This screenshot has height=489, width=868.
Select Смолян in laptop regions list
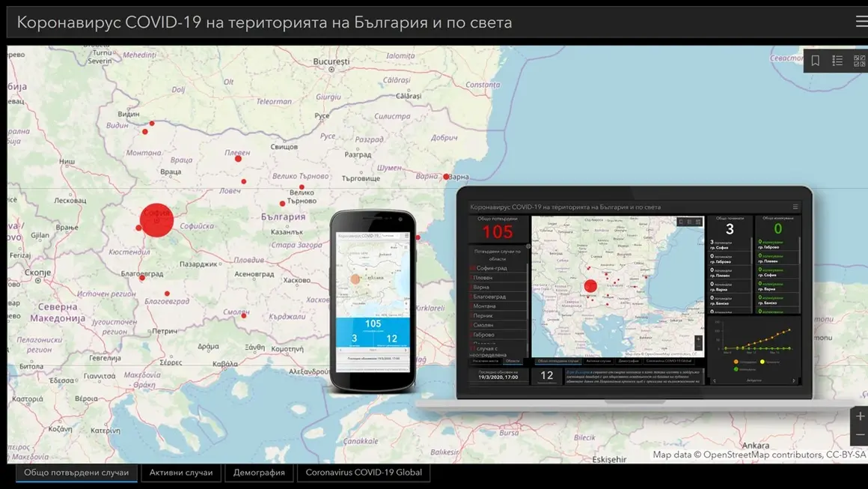click(x=498, y=325)
